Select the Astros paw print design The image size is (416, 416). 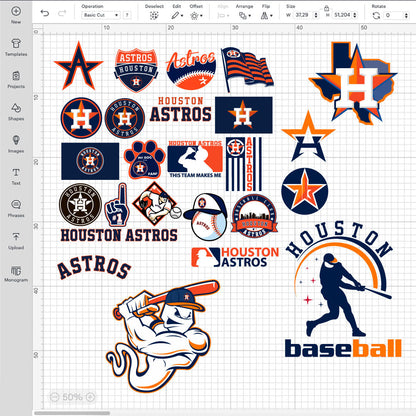pyautogui.click(x=144, y=160)
